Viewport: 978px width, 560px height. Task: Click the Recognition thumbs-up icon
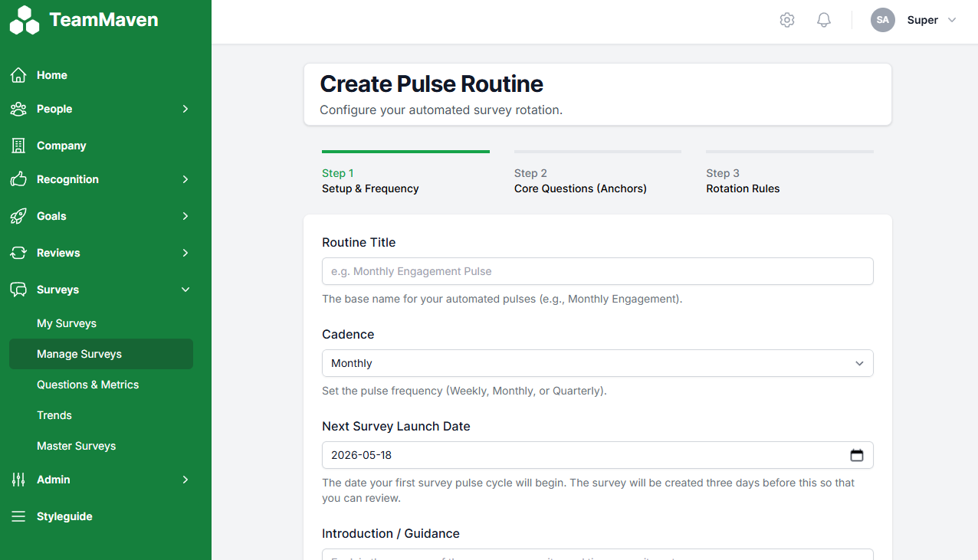(x=18, y=179)
